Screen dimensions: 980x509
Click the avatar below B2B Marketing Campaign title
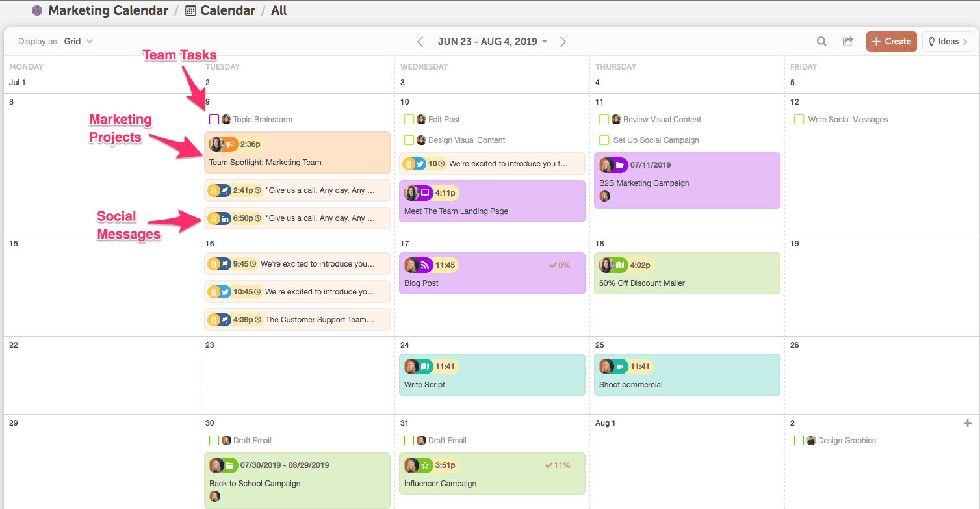pyautogui.click(x=605, y=196)
